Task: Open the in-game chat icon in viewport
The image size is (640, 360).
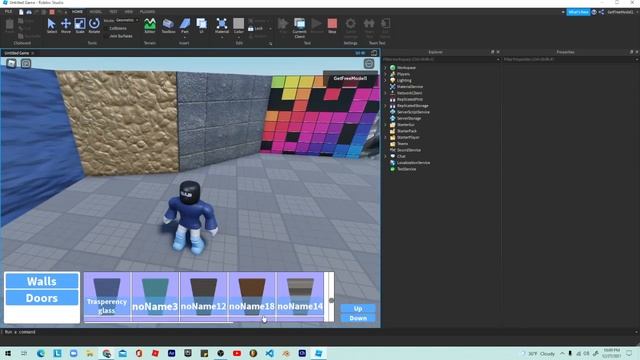Action: coord(26,63)
